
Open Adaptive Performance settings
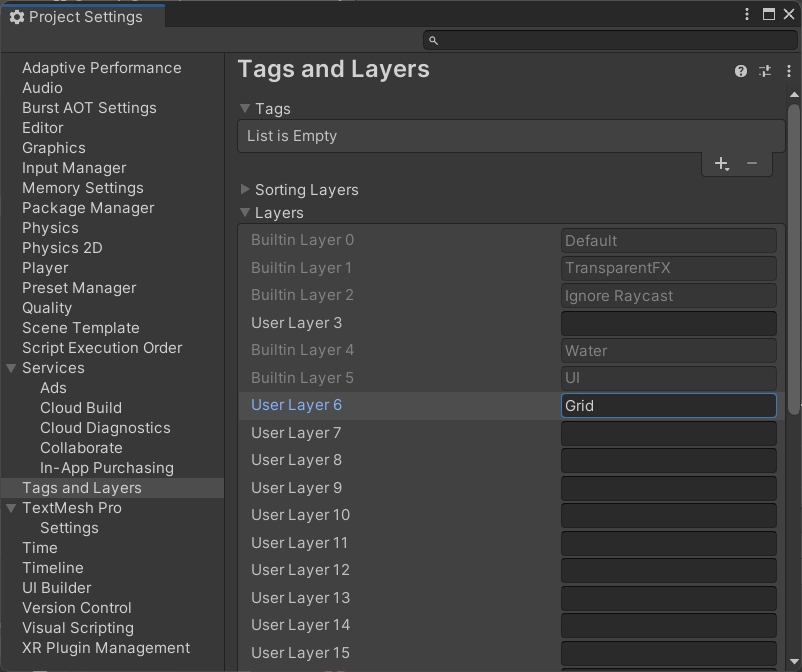(x=102, y=68)
